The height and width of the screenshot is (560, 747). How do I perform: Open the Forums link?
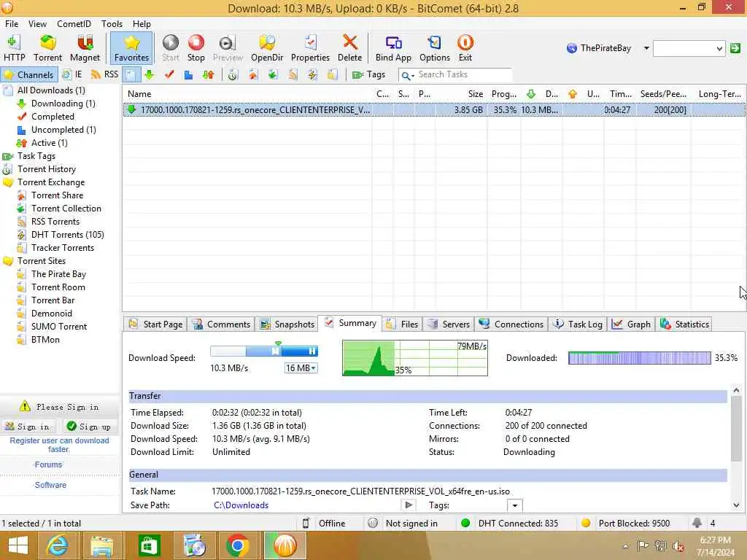(x=48, y=464)
